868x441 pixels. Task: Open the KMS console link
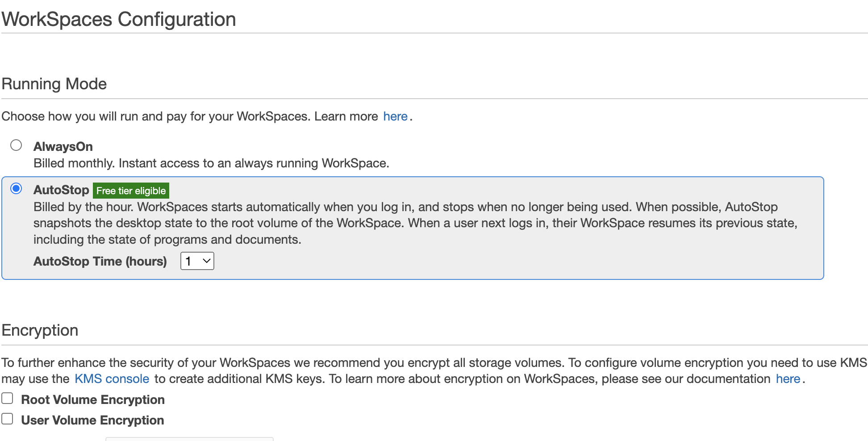pyautogui.click(x=112, y=379)
